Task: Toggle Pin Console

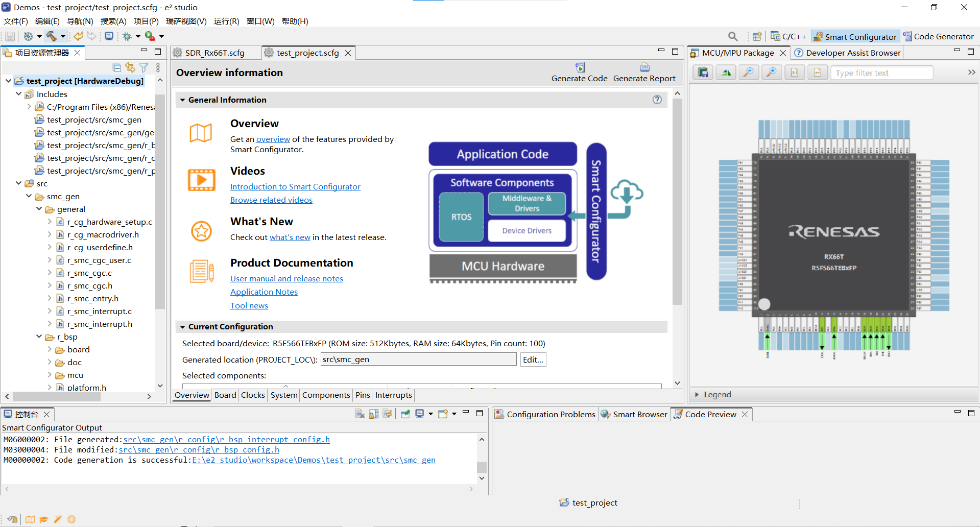Action: click(x=405, y=414)
